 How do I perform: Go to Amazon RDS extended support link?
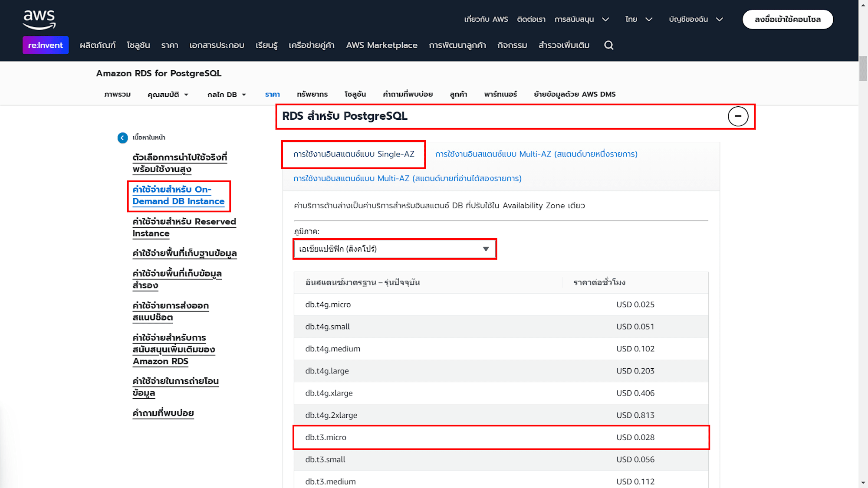point(174,349)
